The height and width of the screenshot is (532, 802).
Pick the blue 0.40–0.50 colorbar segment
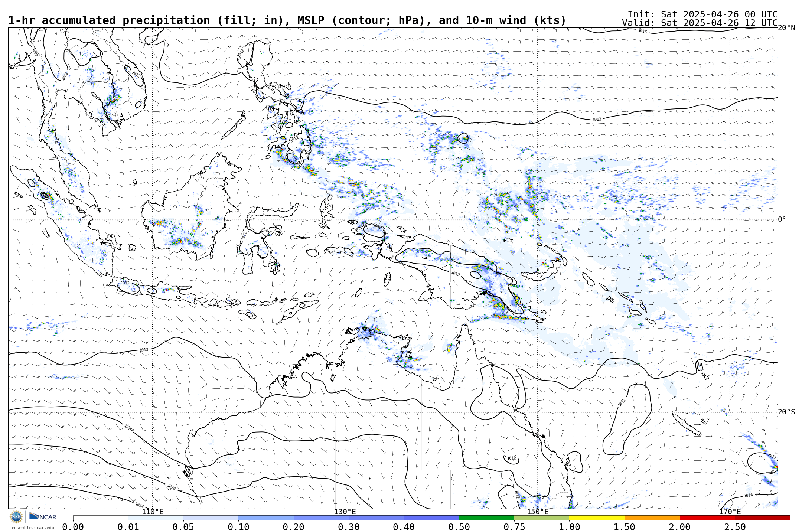pyautogui.click(x=431, y=518)
